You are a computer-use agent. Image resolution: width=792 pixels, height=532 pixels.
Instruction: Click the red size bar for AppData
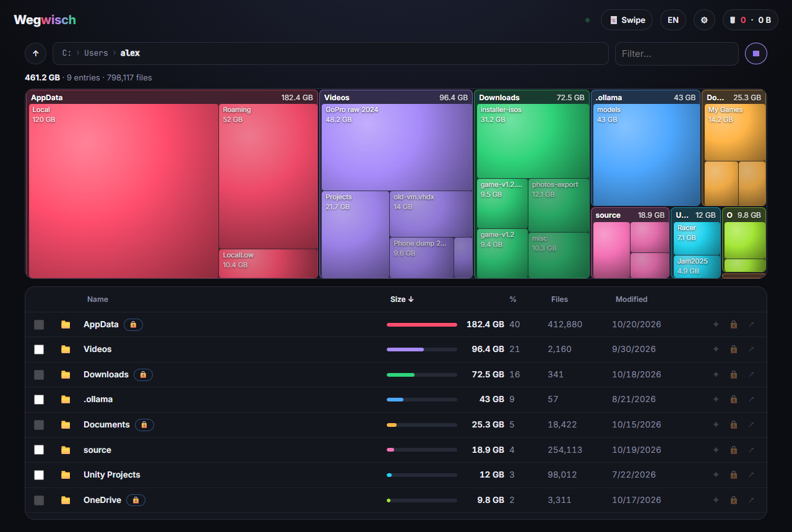tap(422, 324)
